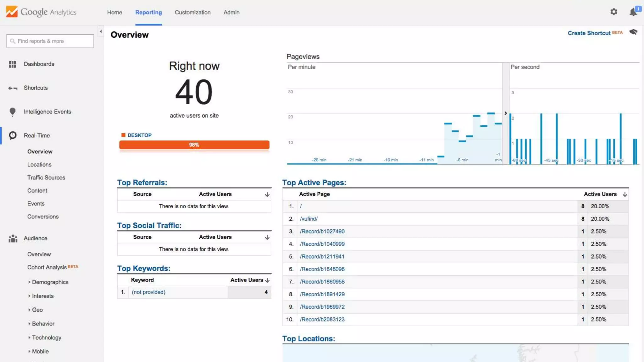This screenshot has height=362, width=644.
Task: Click the Intelligence Events lightbulb icon
Action: [x=13, y=112]
